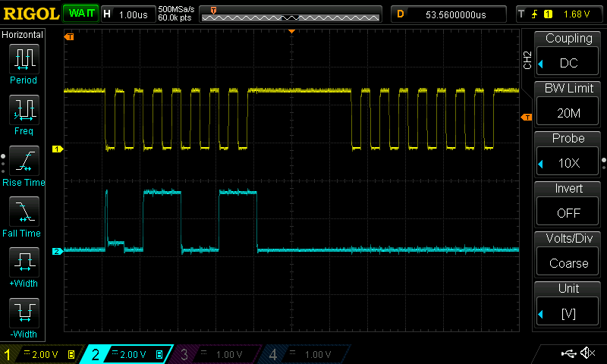The image size is (607, 364).
Task: Click the orange trigger level marker at right
Action: pos(527,117)
